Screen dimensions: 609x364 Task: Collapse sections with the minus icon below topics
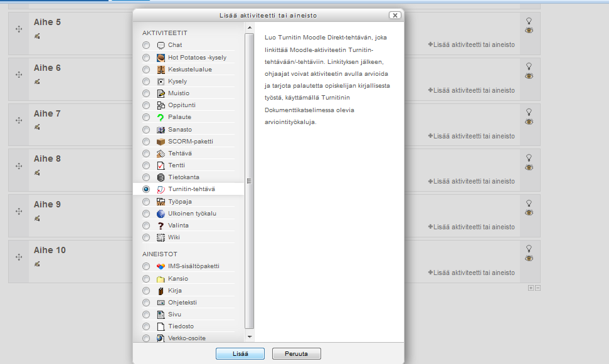point(538,288)
